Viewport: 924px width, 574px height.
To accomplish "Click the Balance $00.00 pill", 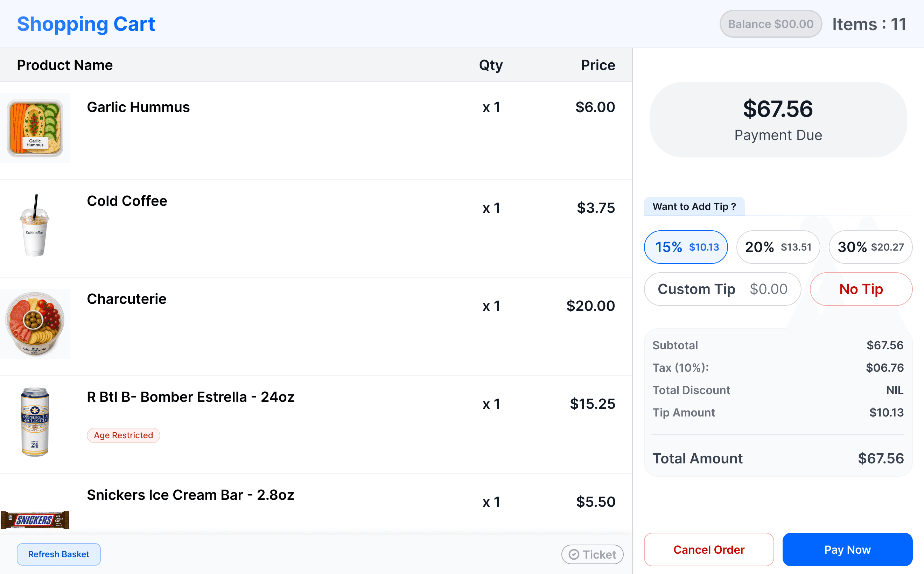I will tap(770, 24).
